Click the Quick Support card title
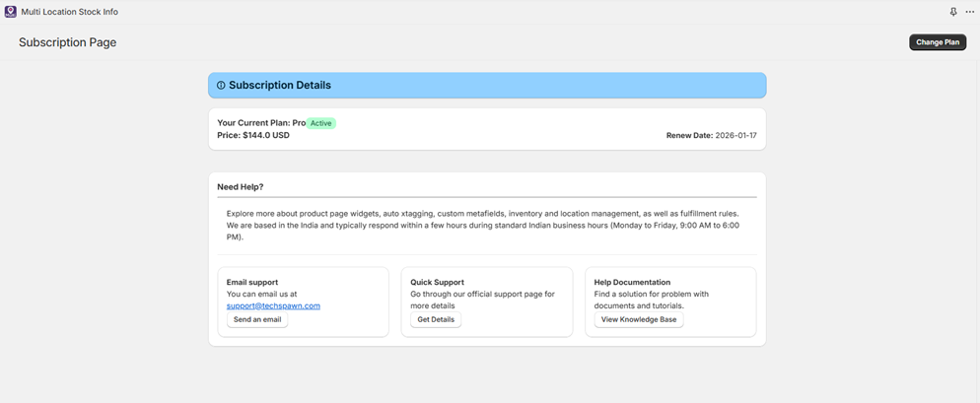Viewport: 980px width, 403px height. [x=437, y=282]
